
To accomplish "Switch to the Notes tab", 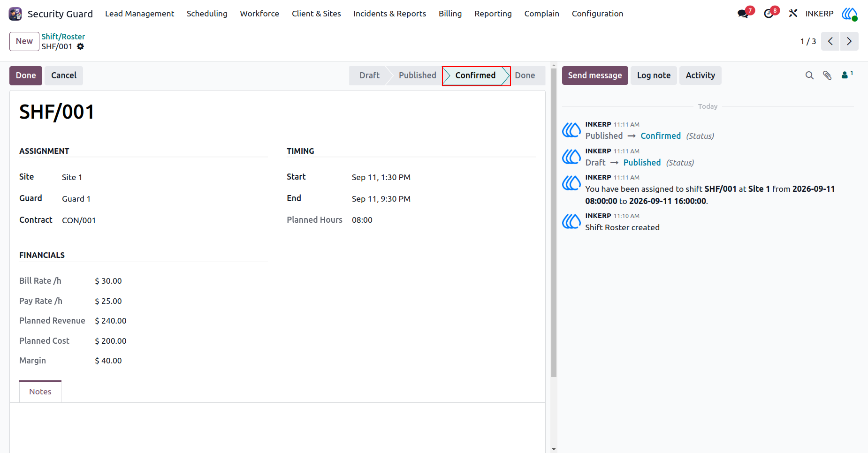I will click(x=40, y=392).
